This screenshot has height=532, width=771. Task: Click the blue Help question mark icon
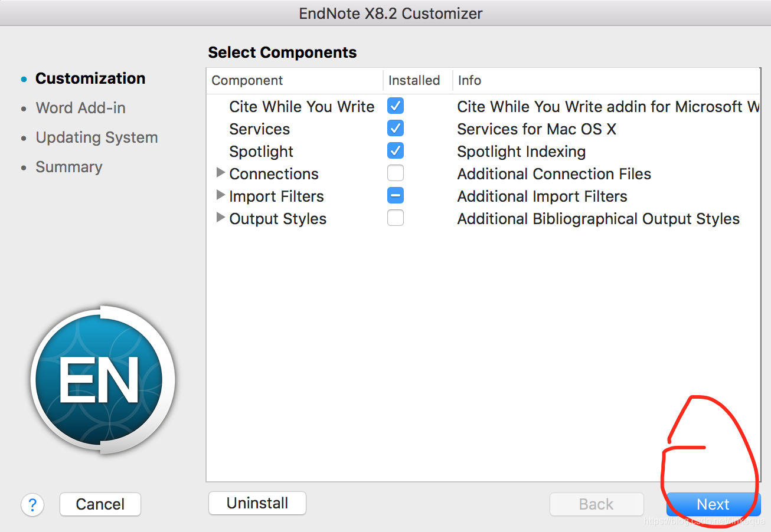[x=32, y=505]
